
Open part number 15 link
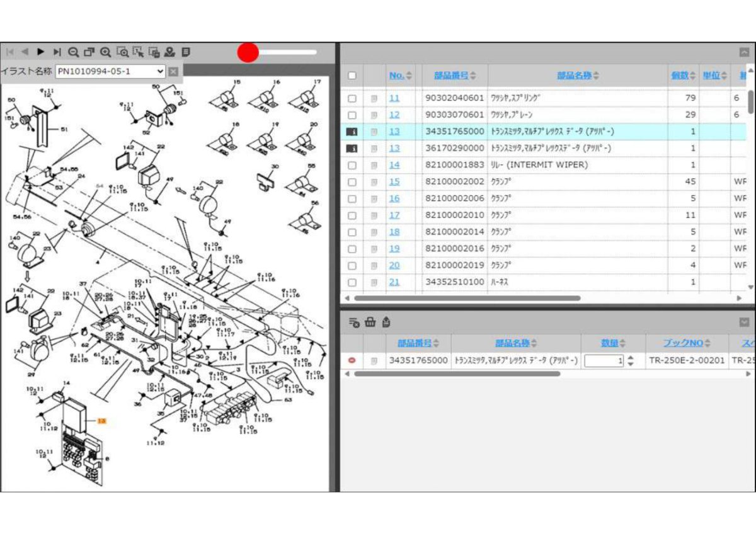[x=394, y=182]
